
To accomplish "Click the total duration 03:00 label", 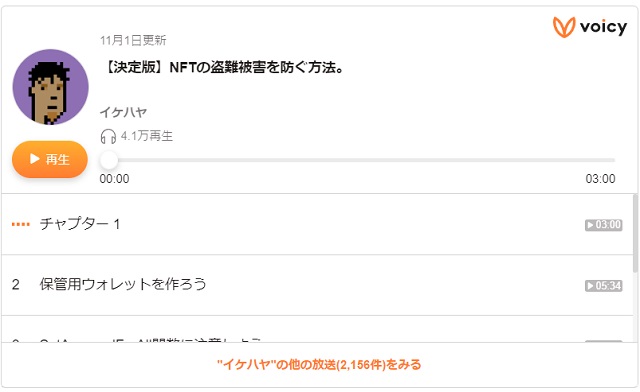I will click(600, 179).
